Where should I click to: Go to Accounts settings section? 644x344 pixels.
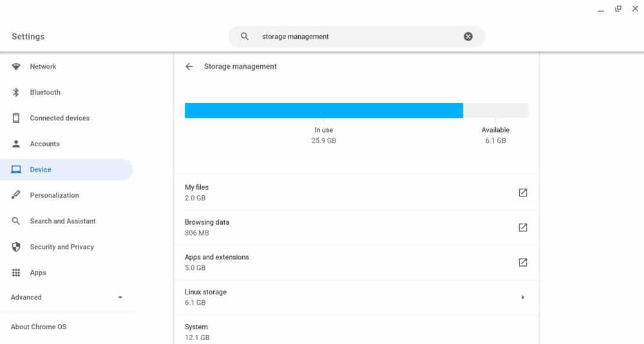point(44,144)
